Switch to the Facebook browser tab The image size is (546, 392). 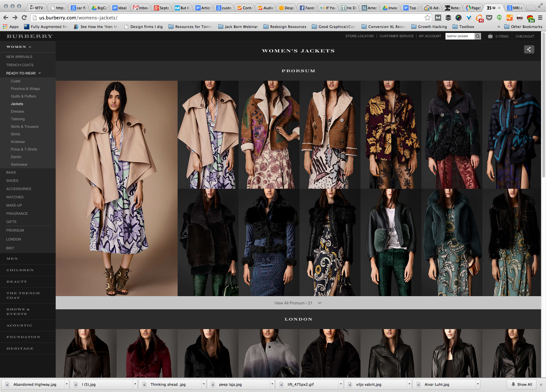click(307, 8)
